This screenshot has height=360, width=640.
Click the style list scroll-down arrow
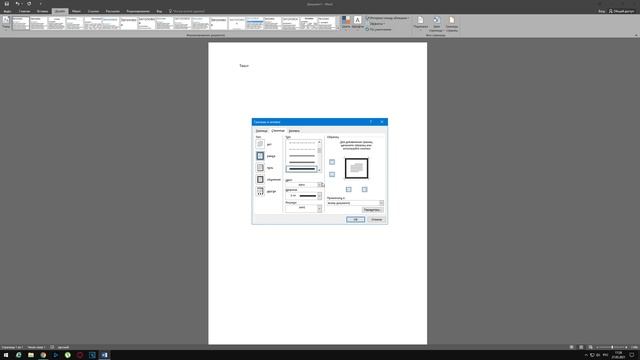pos(319,170)
